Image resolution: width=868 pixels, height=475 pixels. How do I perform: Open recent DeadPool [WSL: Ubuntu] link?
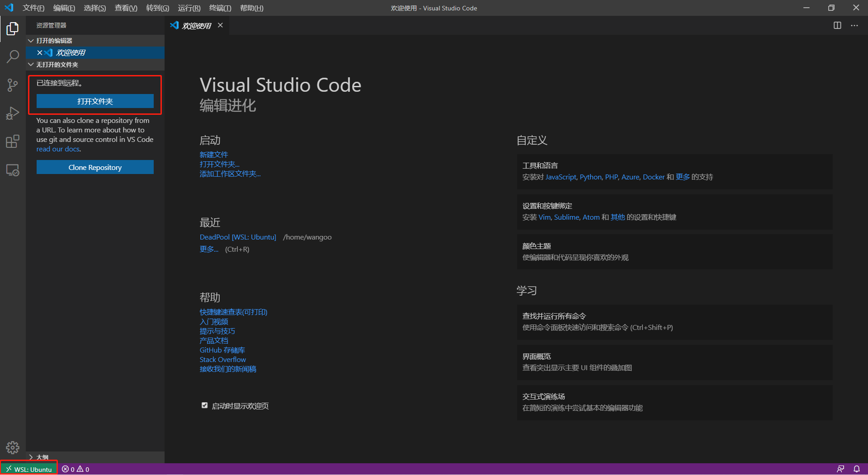point(238,237)
